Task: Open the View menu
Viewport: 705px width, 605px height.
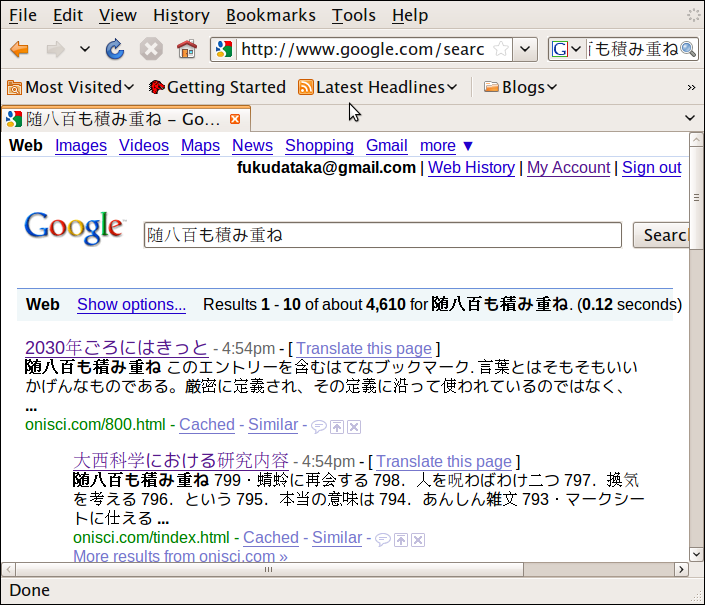Action: click(x=118, y=15)
